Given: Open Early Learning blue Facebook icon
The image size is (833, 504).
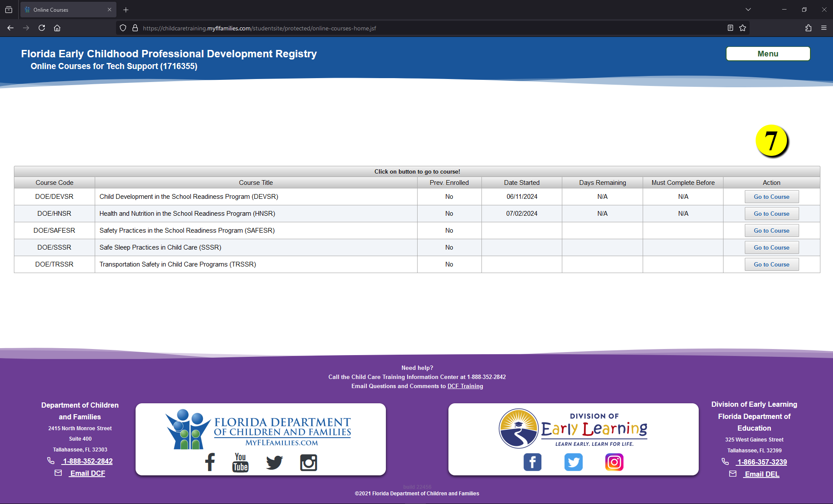Looking at the screenshot, I should (x=532, y=462).
